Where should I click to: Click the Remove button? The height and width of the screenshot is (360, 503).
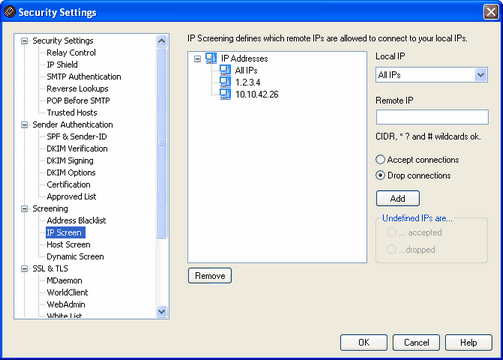tap(210, 276)
